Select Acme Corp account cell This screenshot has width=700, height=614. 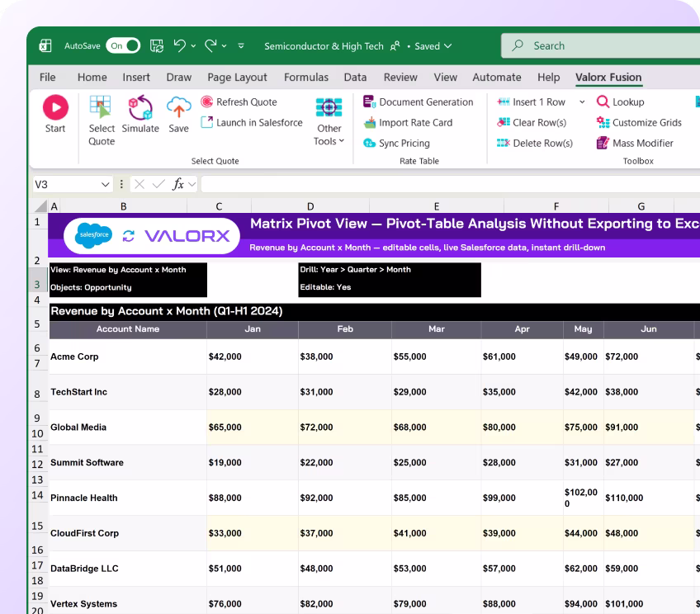click(128, 357)
